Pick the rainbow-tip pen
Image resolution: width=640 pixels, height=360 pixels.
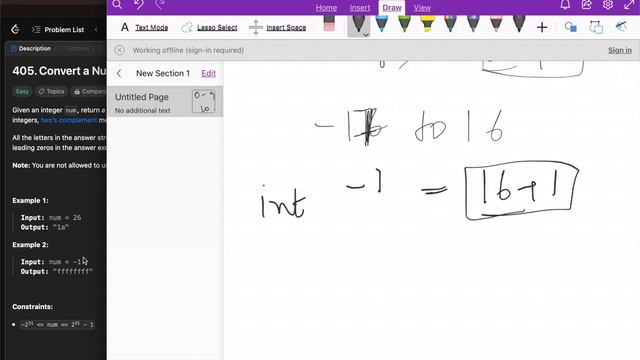[x=450, y=24]
